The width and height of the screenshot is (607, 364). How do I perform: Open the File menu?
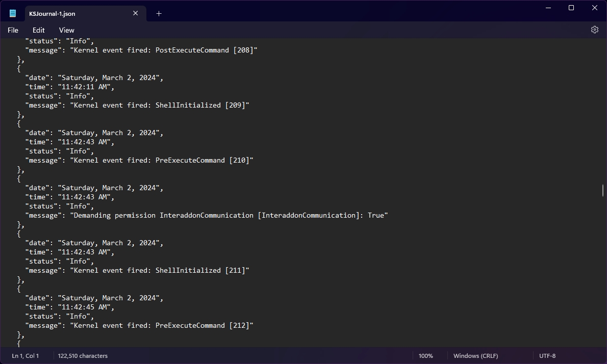coord(13,30)
